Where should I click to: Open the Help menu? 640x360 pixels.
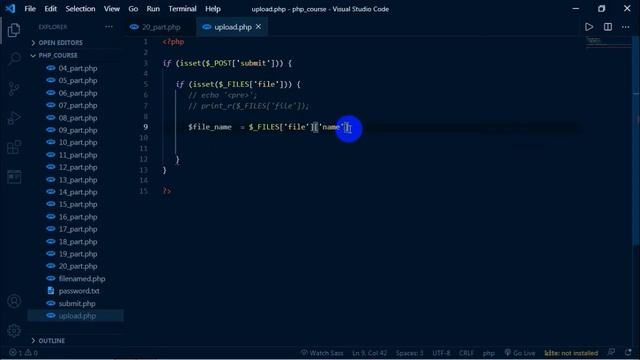213,9
